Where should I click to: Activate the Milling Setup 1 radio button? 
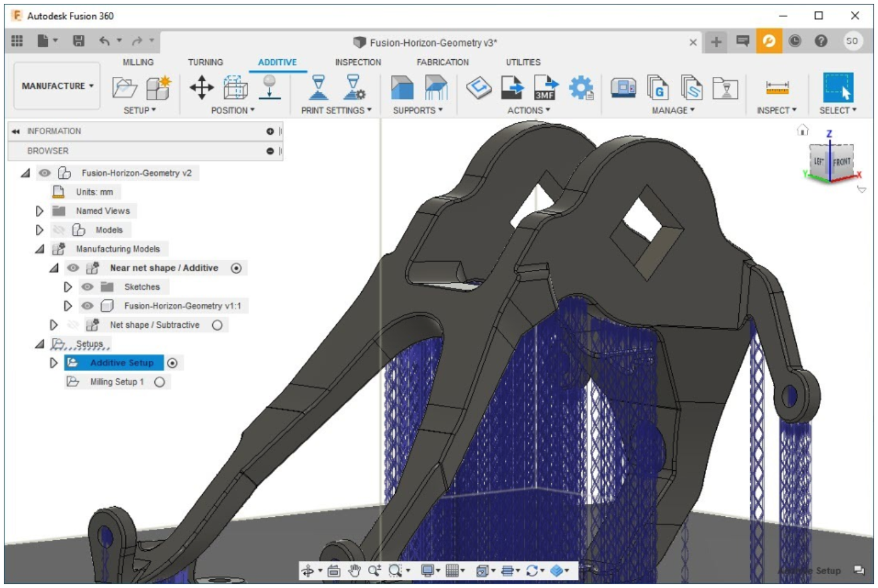click(x=159, y=382)
